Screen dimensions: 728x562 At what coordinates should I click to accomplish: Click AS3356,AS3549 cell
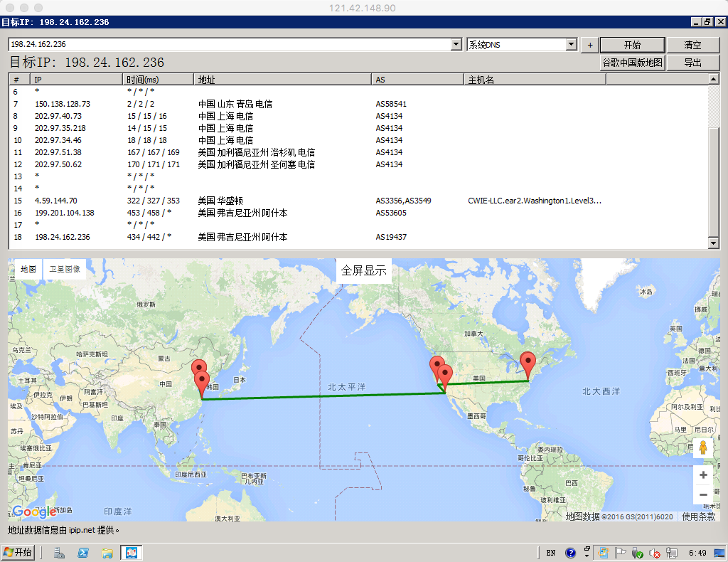[403, 201]
